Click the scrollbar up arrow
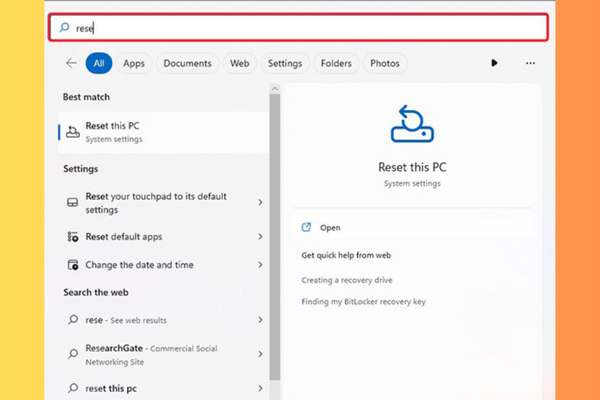600x400 pixels. [274, 89]
